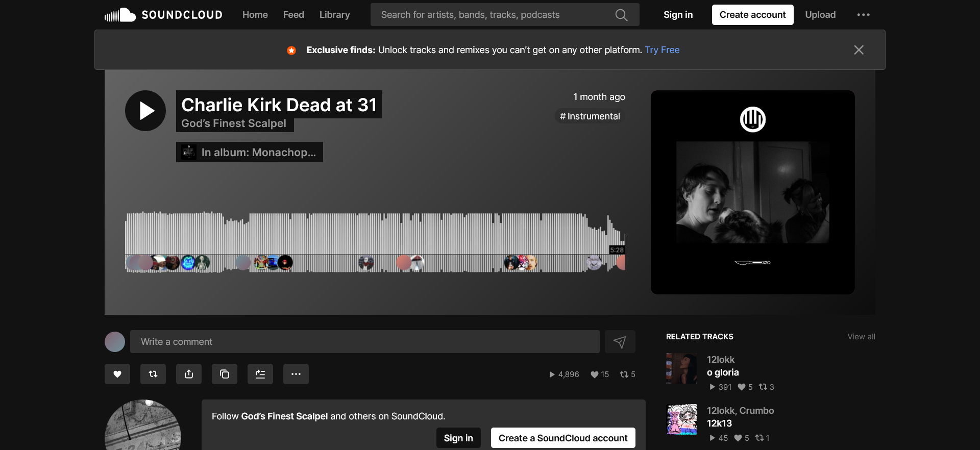Like the track with the heart button

(x=117, y=374)
